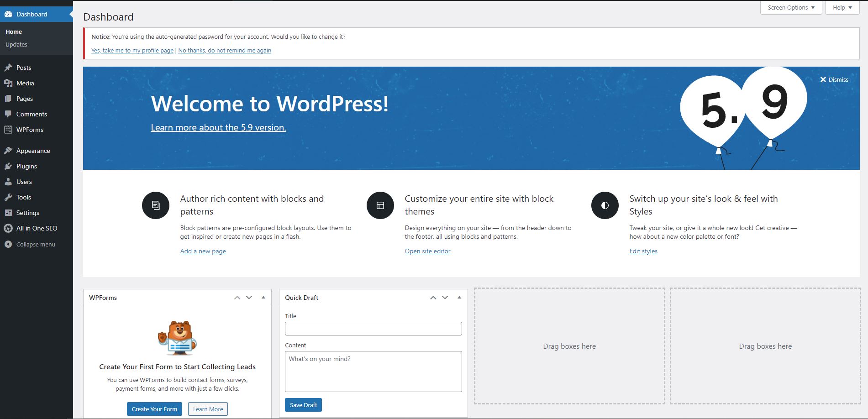Click the 'Add a new page' link
The image size is (868, 419).
pos(203,251)
